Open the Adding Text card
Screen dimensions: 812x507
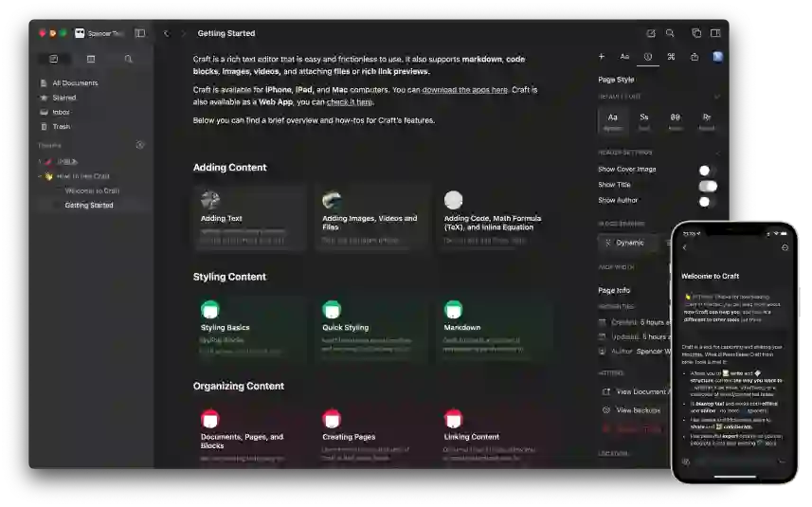pyautogui.click(x=250, y=218)
